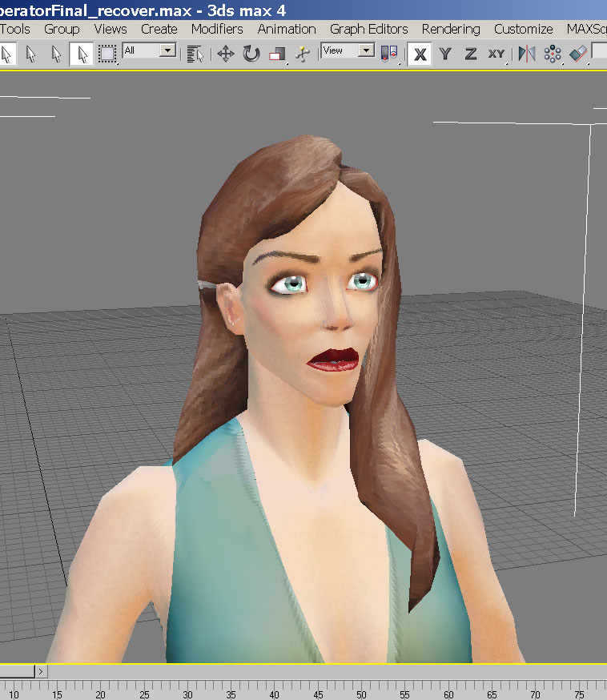Click the Mirror Selected Objects icon

click(x=526, y=54)
